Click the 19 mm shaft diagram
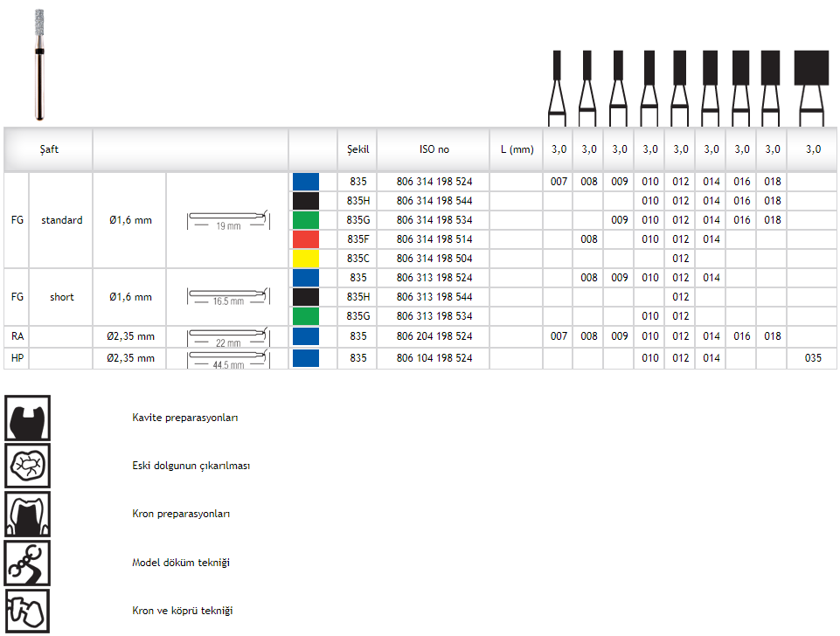Viewport: 840px width, 636px height. tap(227, 220)
